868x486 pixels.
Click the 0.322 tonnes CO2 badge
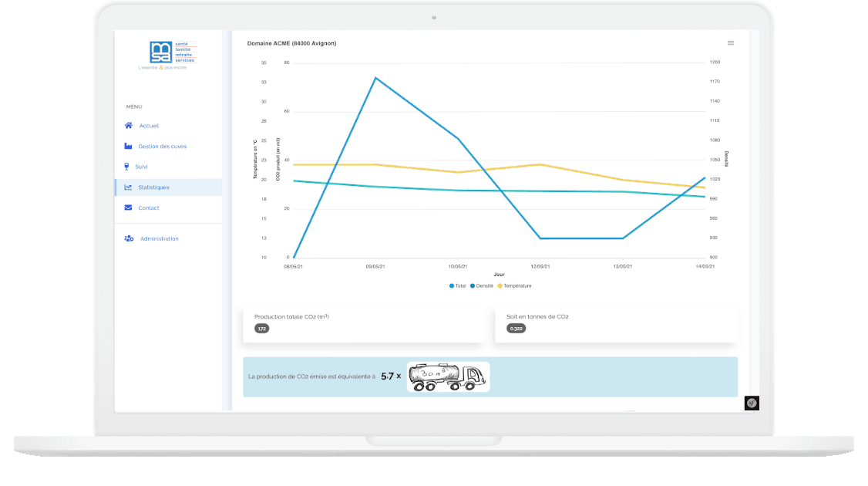515,329
